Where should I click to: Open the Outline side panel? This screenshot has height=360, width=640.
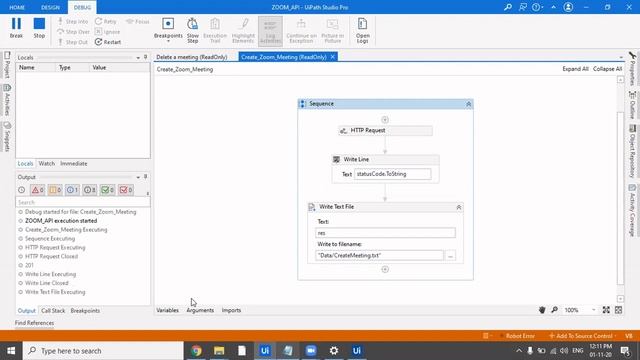pos(632,105)
